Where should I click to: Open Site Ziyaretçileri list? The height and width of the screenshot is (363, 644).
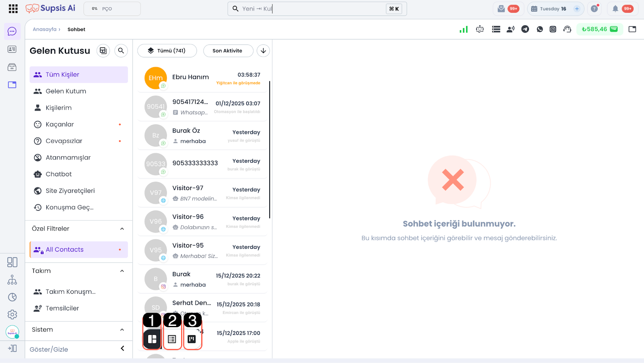pyautogui.click(x=70, y=191)
